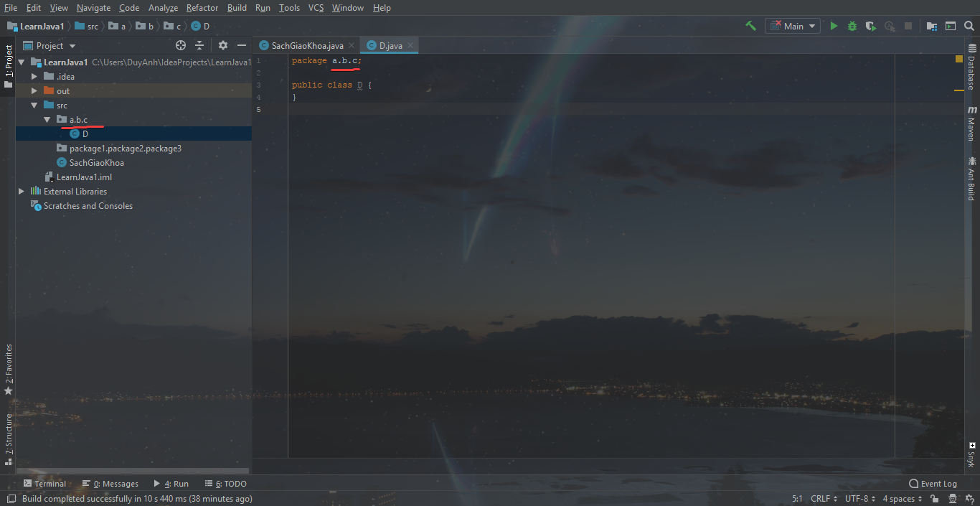This screenshot has width=980, height=506.
Task: Open the Main run configuration dropdown
Action: pos(793,26)
